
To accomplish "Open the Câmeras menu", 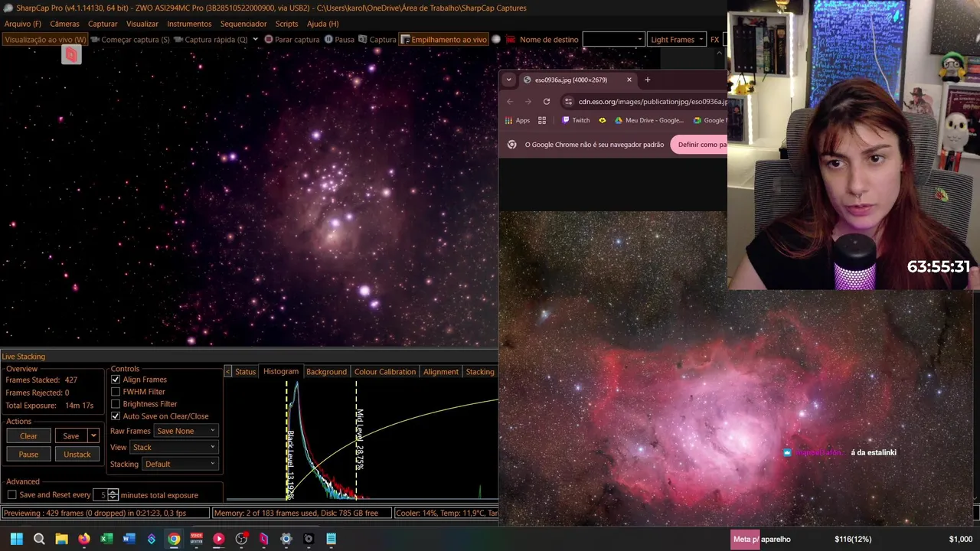I will [x=65, y=24].
